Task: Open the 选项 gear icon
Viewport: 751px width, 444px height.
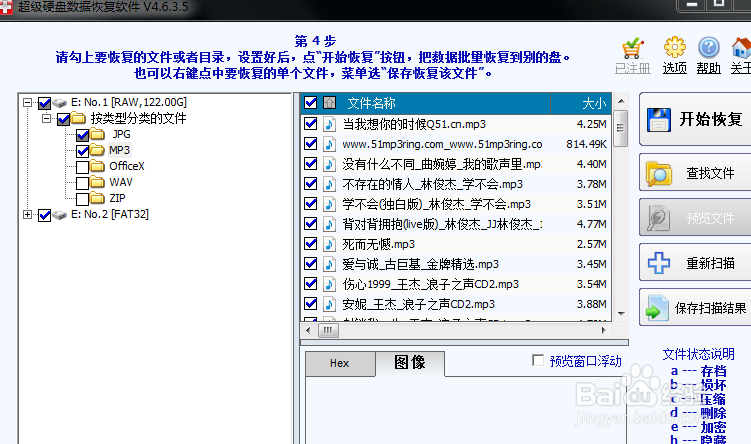Action: [x=674, y=47]
